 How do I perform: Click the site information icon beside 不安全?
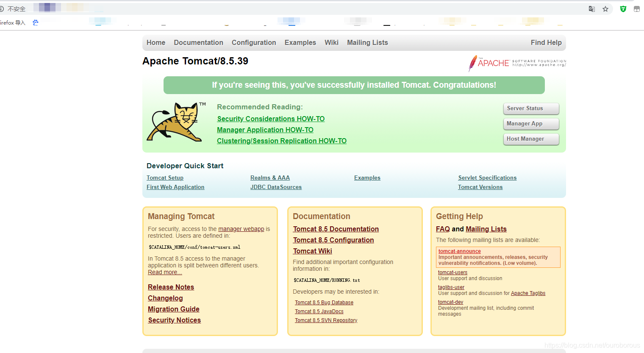click(x=2, y=9)
